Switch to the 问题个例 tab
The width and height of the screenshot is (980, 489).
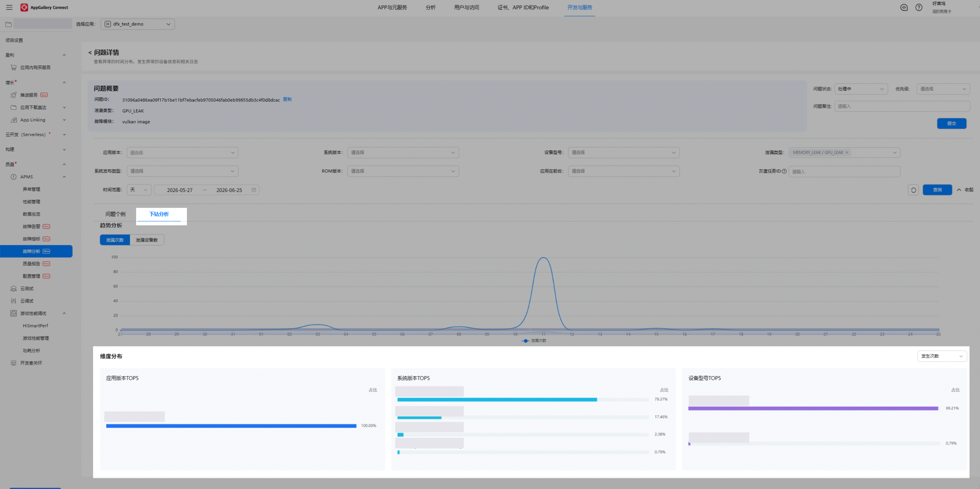click(x=115, y=214)
